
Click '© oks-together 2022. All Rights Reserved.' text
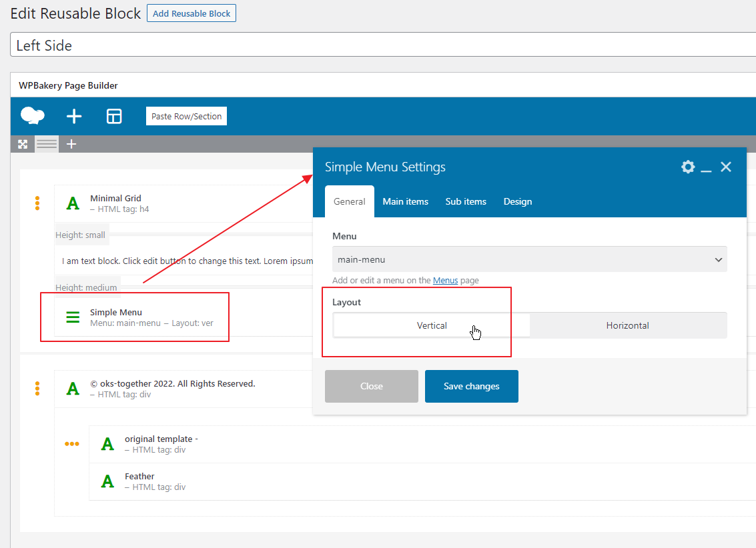point(173,383)
